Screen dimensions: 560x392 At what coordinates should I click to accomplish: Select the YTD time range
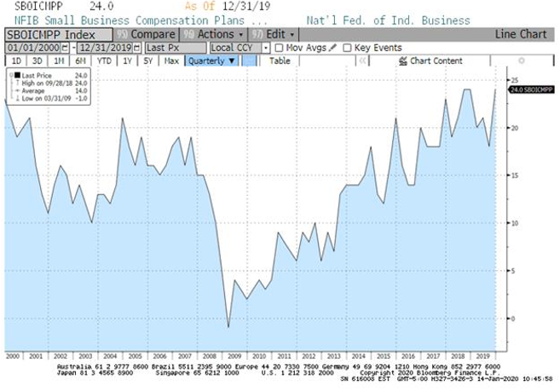click(x=104, y=61)
